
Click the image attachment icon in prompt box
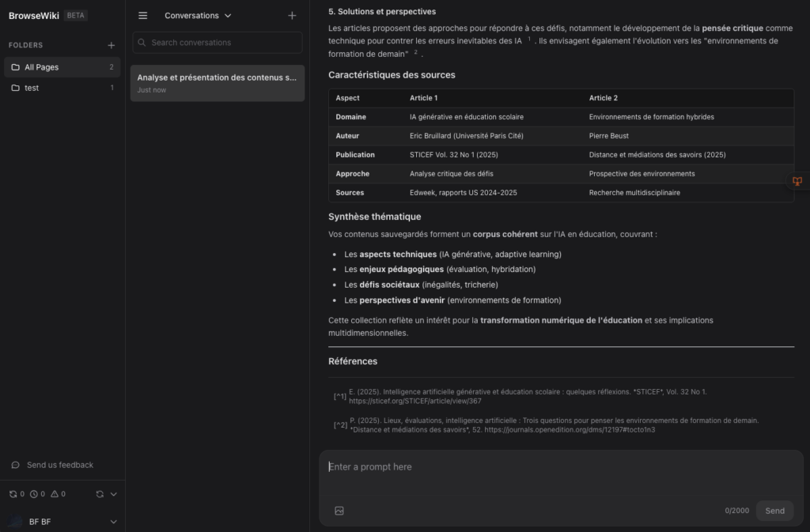[x=339, y=511]
